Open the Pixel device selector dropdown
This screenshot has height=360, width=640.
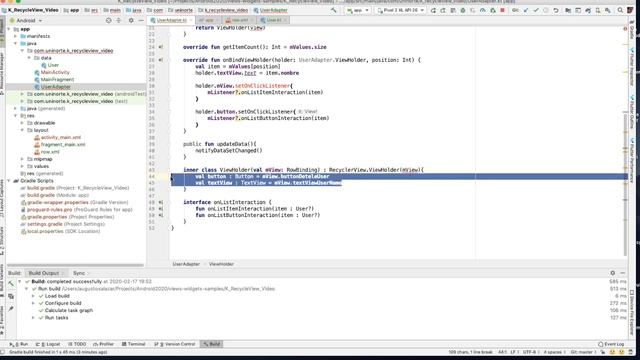pyautogui.click(x=400, y=10)
